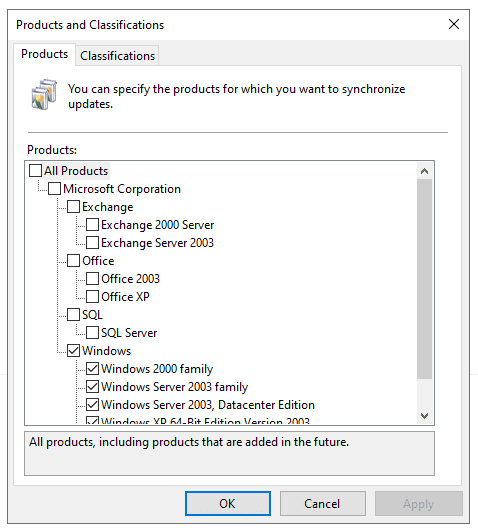Click the products books icon
Viewport: 478px width, 531px height.
click(x=44, y=95)
